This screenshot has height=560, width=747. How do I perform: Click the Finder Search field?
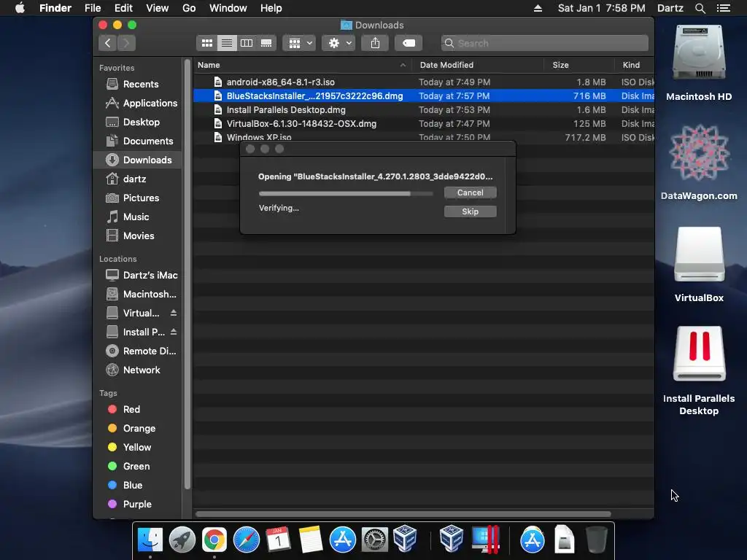click(544, 43)
